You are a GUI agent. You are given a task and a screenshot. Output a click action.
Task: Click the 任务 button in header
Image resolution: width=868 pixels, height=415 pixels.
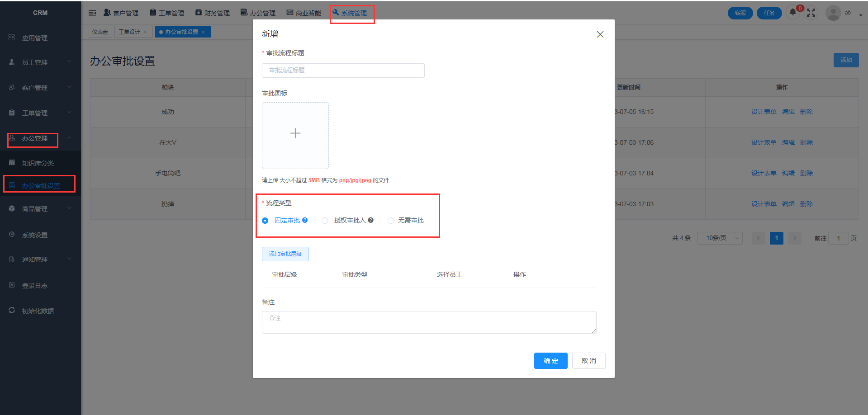pyautogui.click(x=769, y=13)
